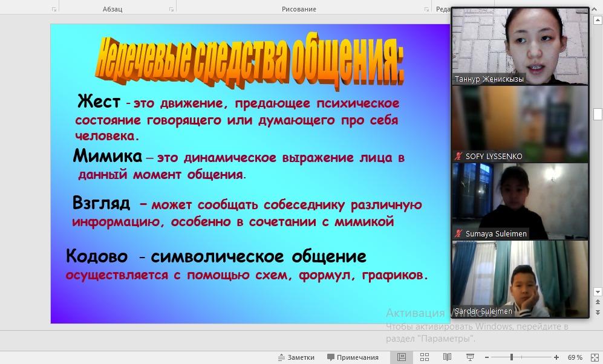Viewport: 603px width, 364px height.
Task: Open the Заметки notes pane
Action: 296,357
